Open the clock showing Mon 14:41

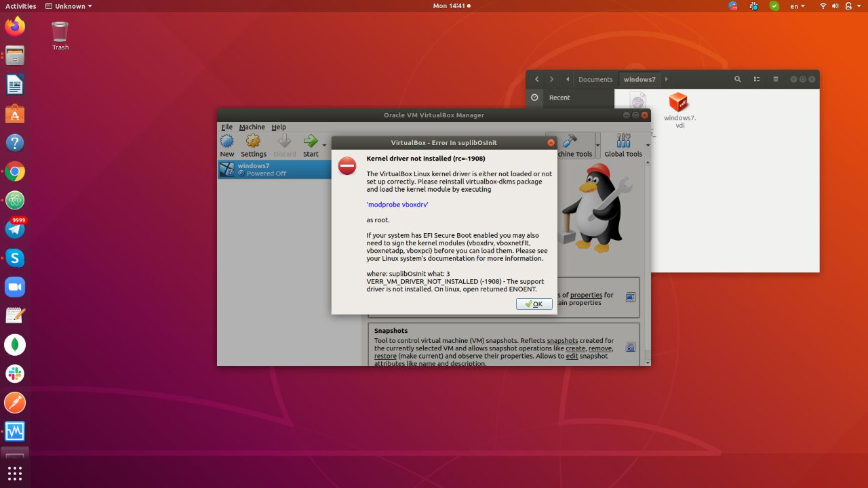tap(452, 6)
